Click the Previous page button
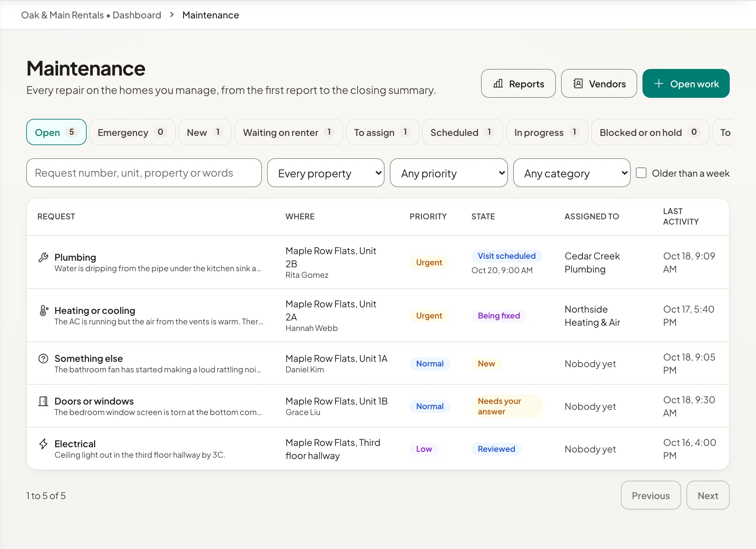The image size is (756, 549). pyautogui.click(x=651, y=495)
